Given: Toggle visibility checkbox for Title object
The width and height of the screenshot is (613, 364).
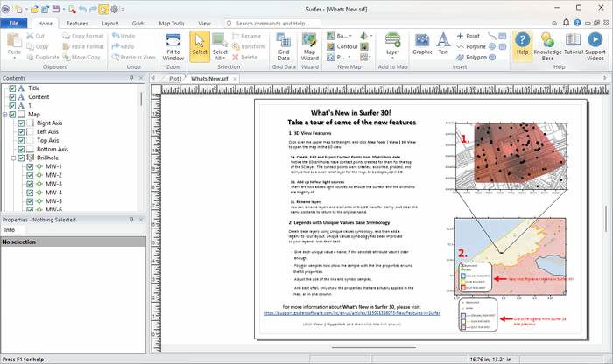Looking at the screenshot, I should tap(11, 88).
